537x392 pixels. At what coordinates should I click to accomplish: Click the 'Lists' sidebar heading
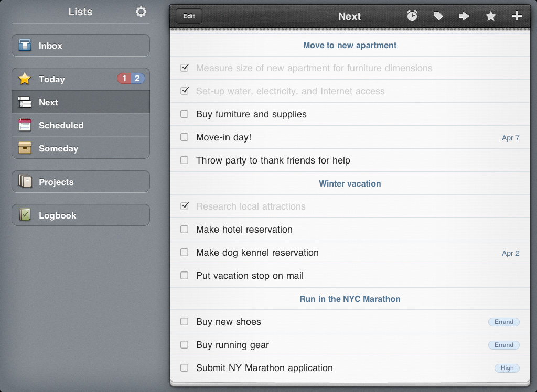coord(80,12)
